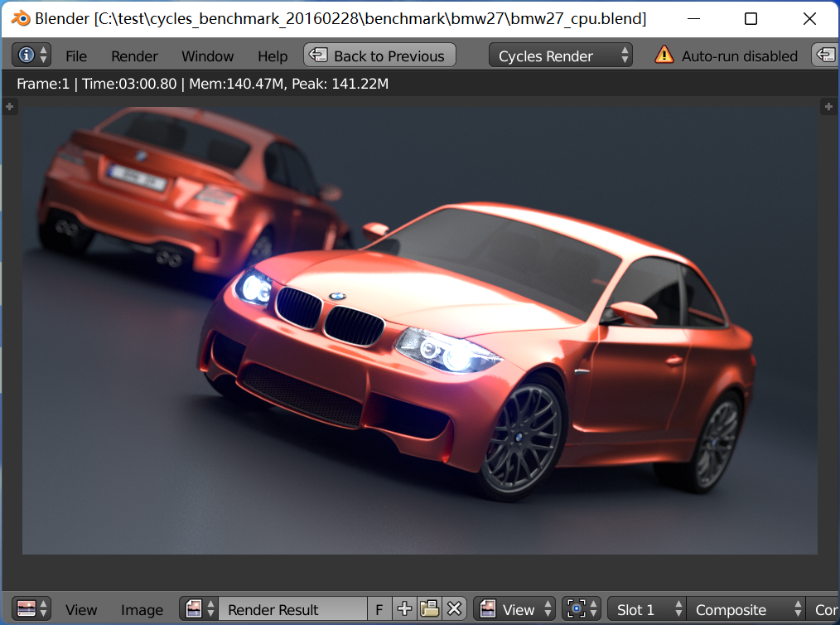Close the Blender window

(809, 19)
